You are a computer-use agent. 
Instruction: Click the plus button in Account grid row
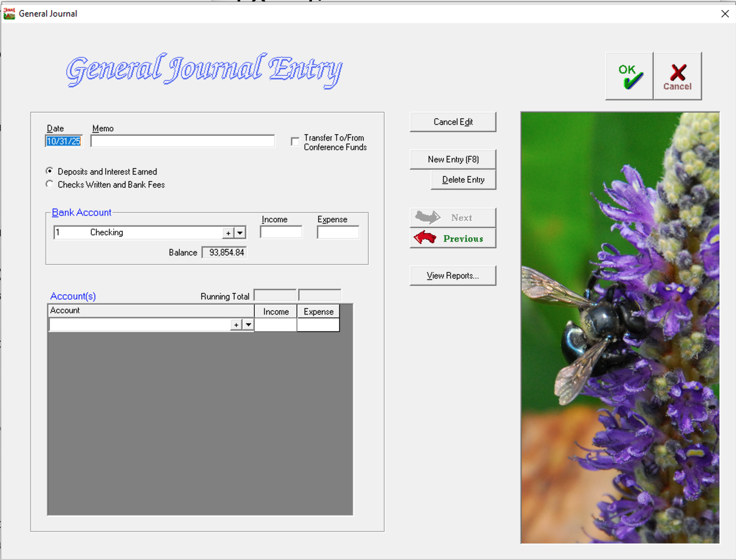236,325
